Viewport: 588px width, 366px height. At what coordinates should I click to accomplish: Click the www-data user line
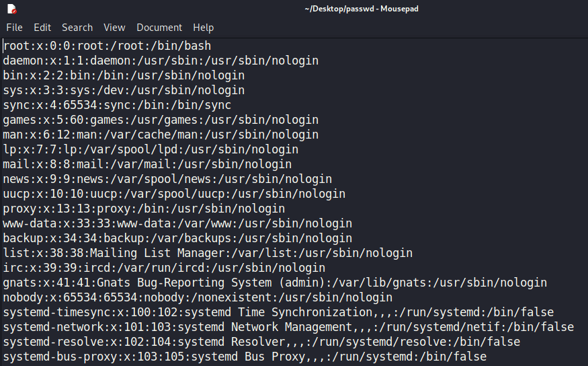[177, 223]
